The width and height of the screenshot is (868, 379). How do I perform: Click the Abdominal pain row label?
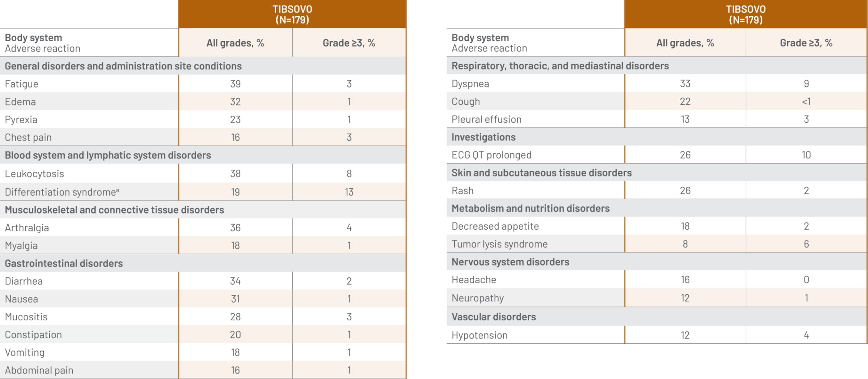tap(39, 370)
